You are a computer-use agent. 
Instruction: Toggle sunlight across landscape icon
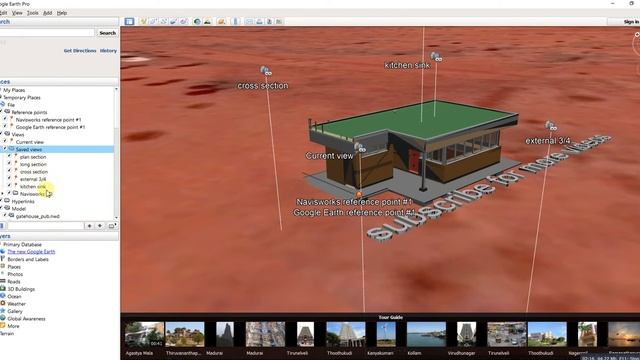click(x=207, y=21)
